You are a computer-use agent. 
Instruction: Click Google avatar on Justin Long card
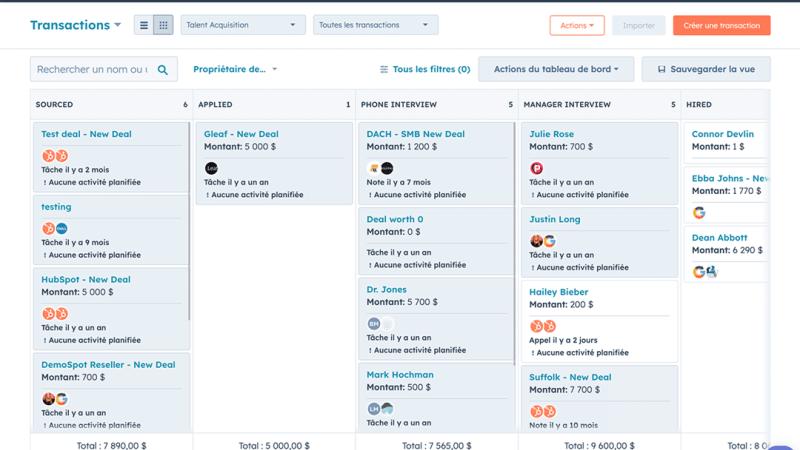coord(549,241)
